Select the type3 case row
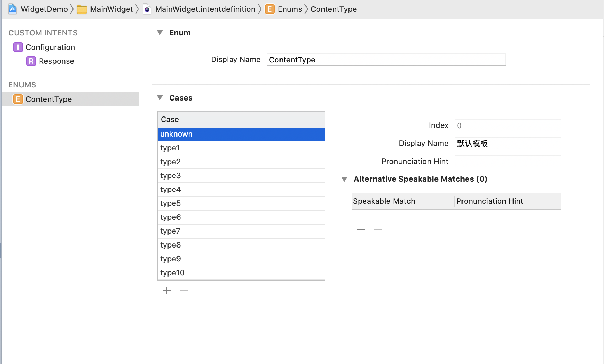 [241, 176]
